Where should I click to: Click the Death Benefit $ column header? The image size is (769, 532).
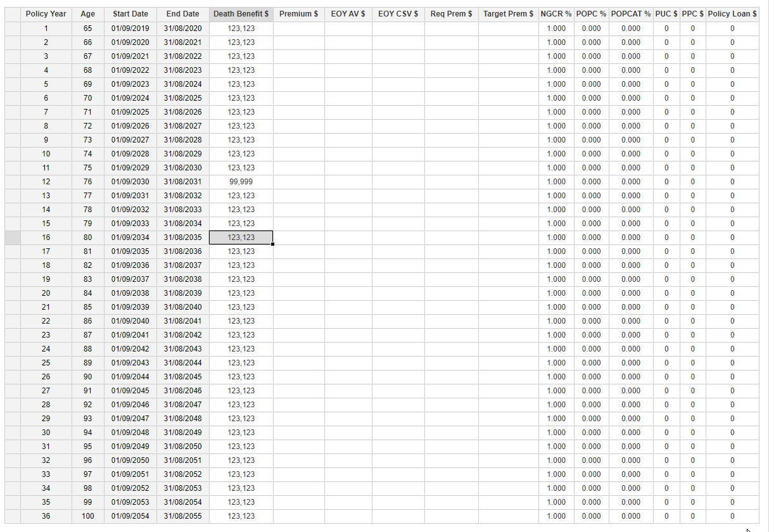point(241,14)
